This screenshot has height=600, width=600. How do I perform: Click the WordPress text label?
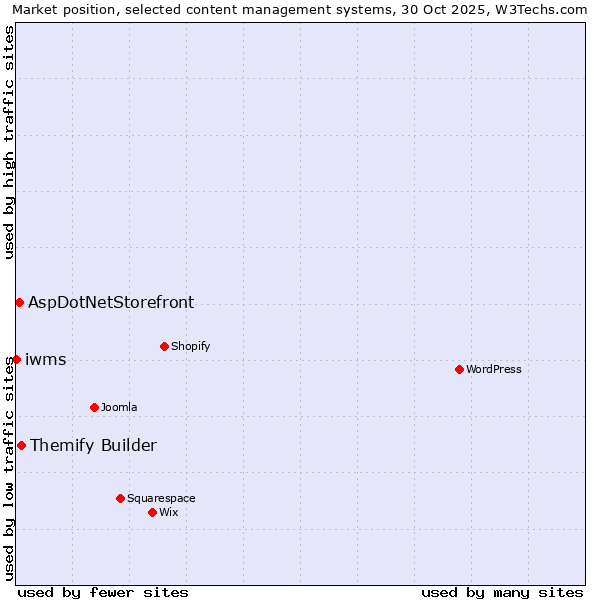(x=493, y=369)
